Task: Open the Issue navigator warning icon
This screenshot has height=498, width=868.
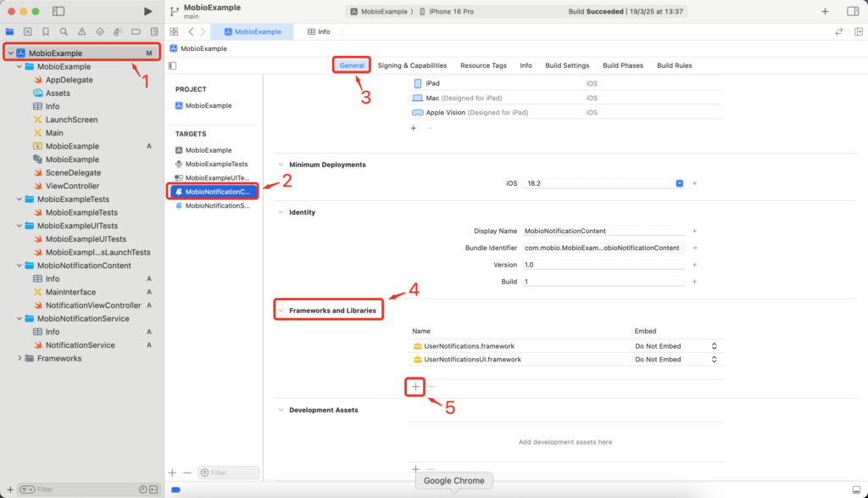Action: (81, 31)
